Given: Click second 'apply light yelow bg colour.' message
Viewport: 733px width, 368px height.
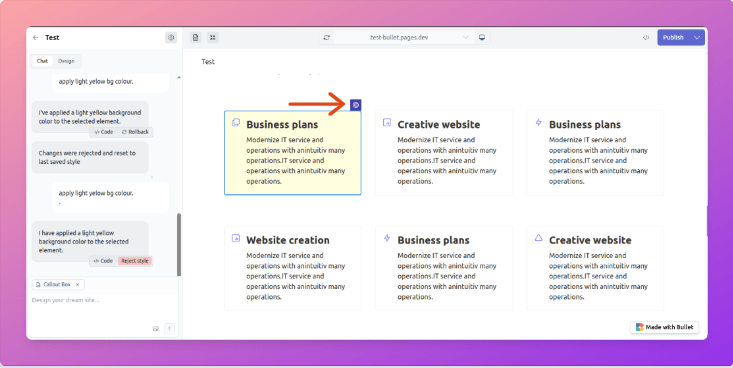Looking at the screenshot, I should [x=110, y=197].
